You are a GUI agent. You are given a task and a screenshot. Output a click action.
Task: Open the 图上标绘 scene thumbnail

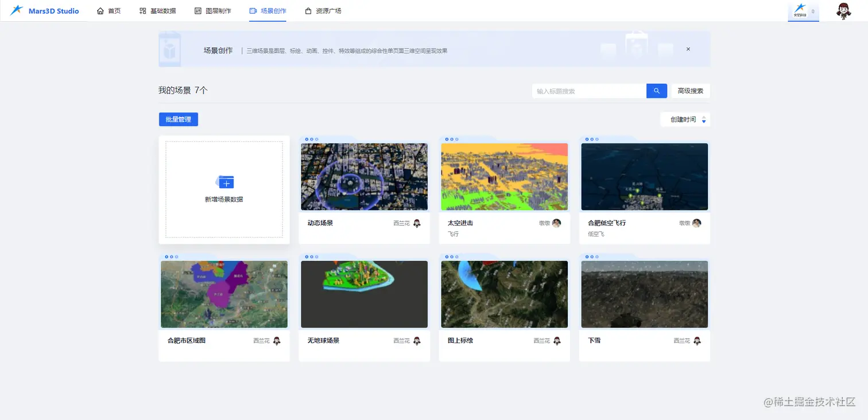pyautogui.click(x=505, y=294)
